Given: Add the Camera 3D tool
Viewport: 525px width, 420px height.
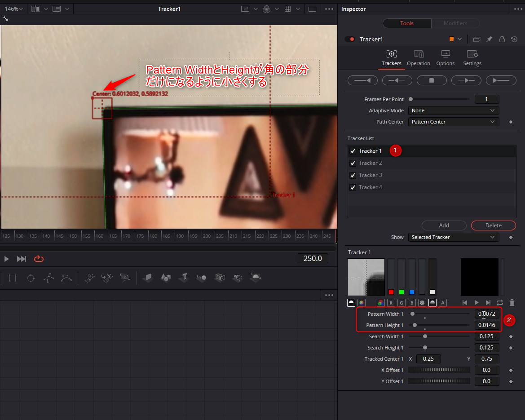Looking at the screenshot, I should tap(220, 277).
